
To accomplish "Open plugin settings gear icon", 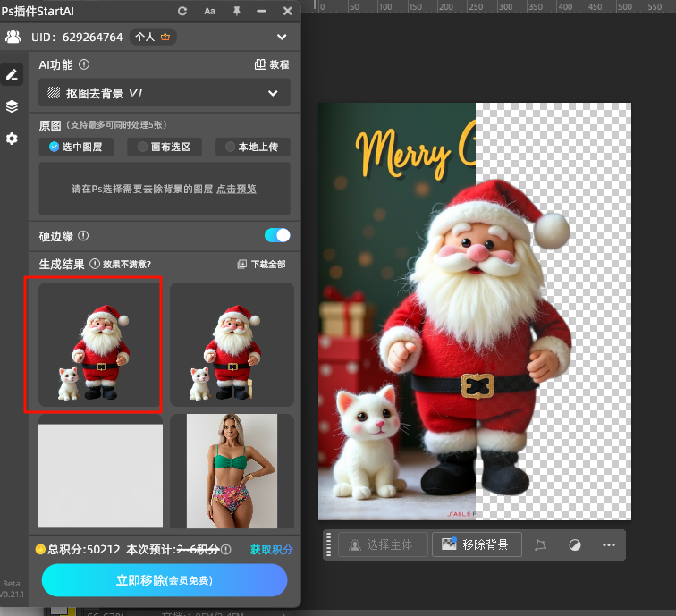I will [12, 139].
